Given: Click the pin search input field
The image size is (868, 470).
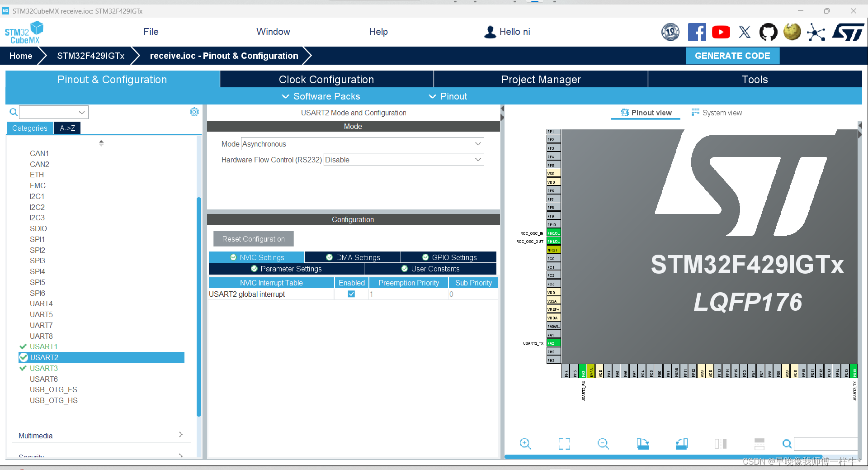Looking at the screenshot, I should [x=826, y=444].
